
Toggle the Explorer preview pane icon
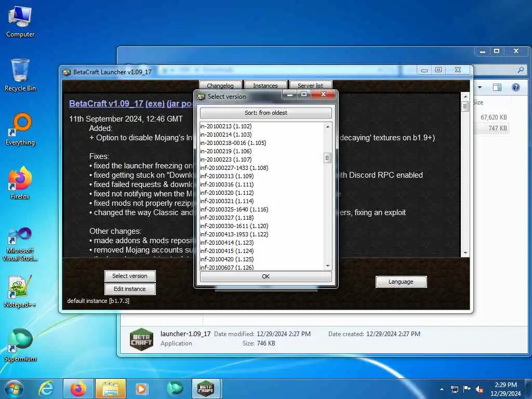(x=497, y=87)
